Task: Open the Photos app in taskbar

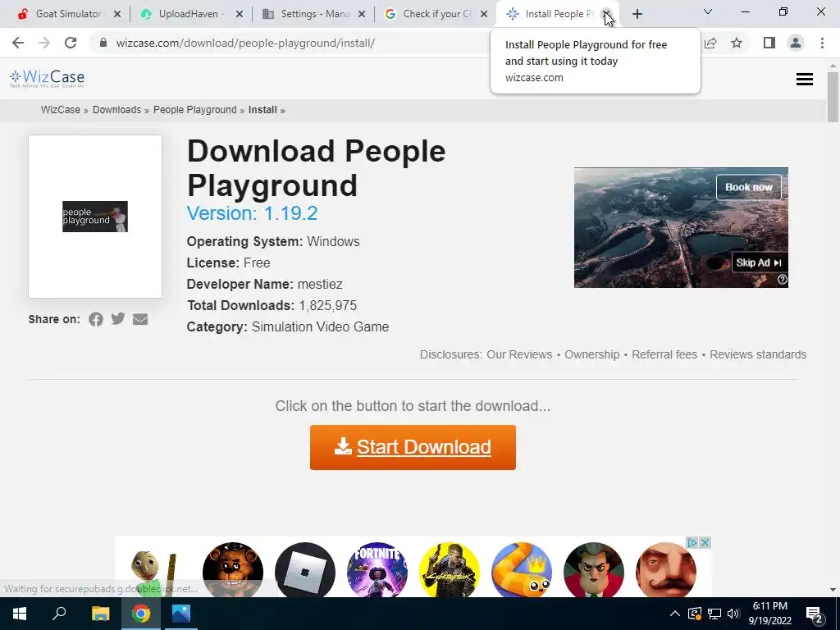Action: click(181, 614)
